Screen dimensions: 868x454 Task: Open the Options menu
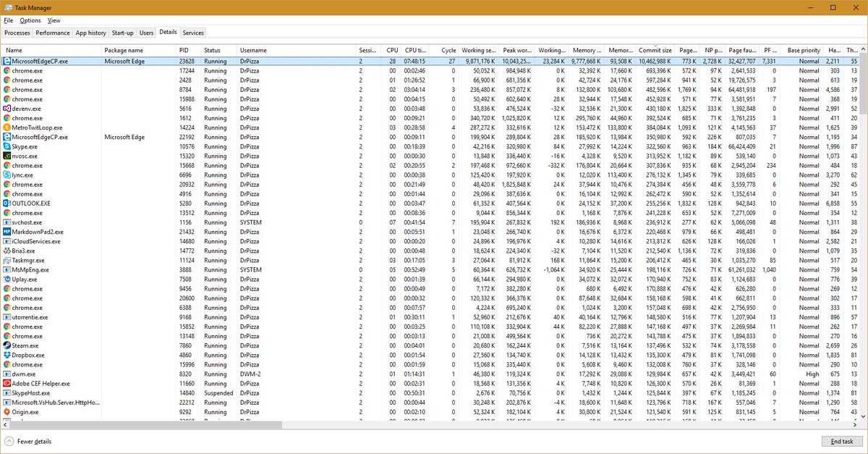tap(30, 20)
